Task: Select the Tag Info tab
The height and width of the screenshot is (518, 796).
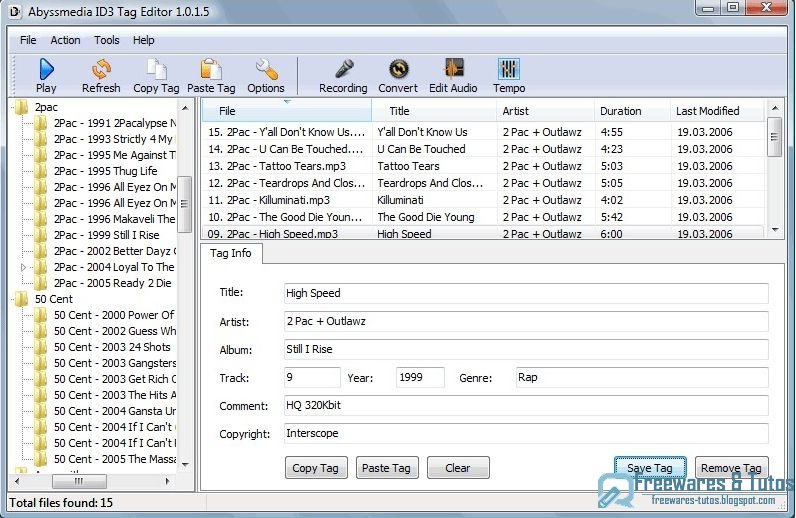Action: (x=231, y=253)
